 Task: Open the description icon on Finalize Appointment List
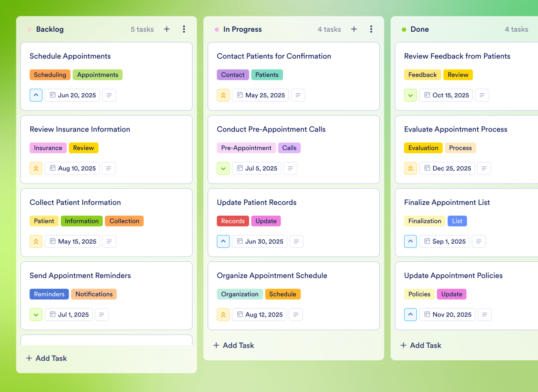pyautogui.click(x=479, y=241)
